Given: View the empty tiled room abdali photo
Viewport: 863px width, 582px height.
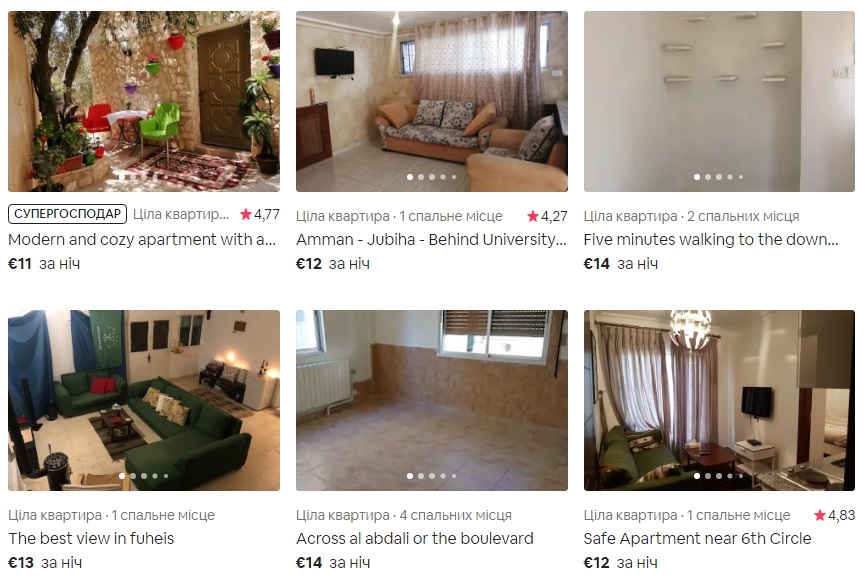Looking at the screenshot, I should (x=432, y=400).
